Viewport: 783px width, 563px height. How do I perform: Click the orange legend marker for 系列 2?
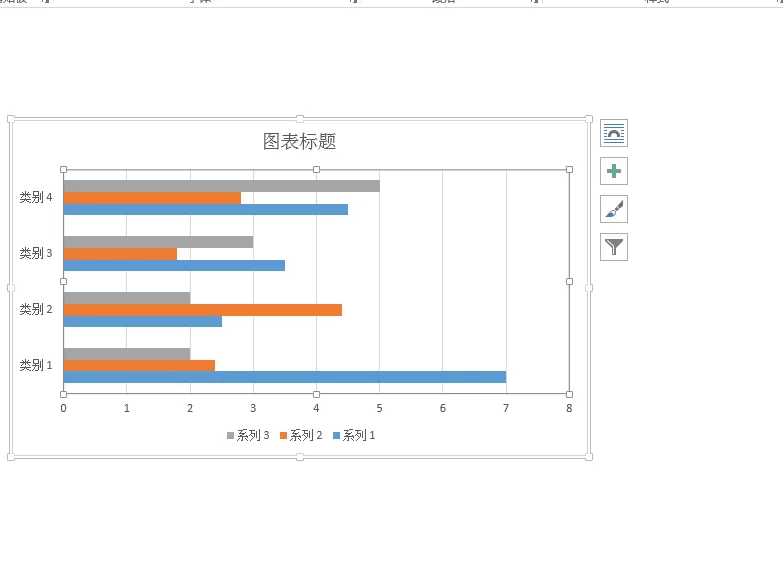(x=283, y=436)
